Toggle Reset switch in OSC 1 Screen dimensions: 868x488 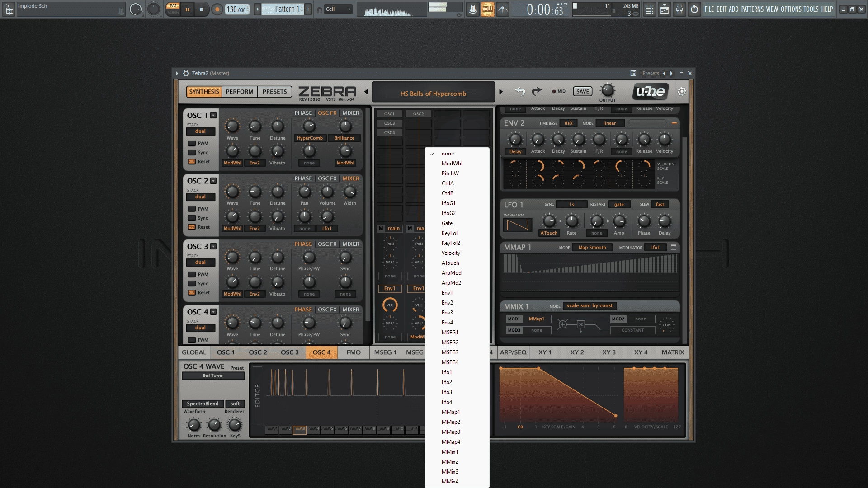(192, 162)
